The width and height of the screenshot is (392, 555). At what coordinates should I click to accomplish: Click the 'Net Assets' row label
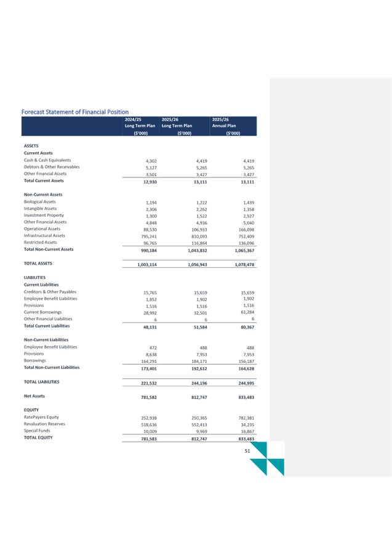(34, 396)
